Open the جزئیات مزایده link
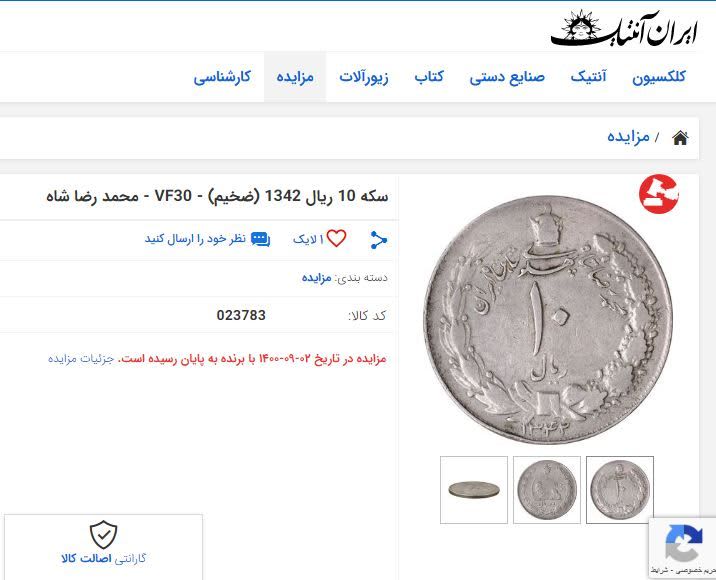 [x=81, y=359]
